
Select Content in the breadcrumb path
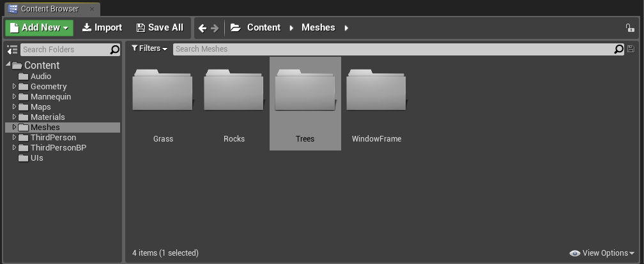[264, 27]
